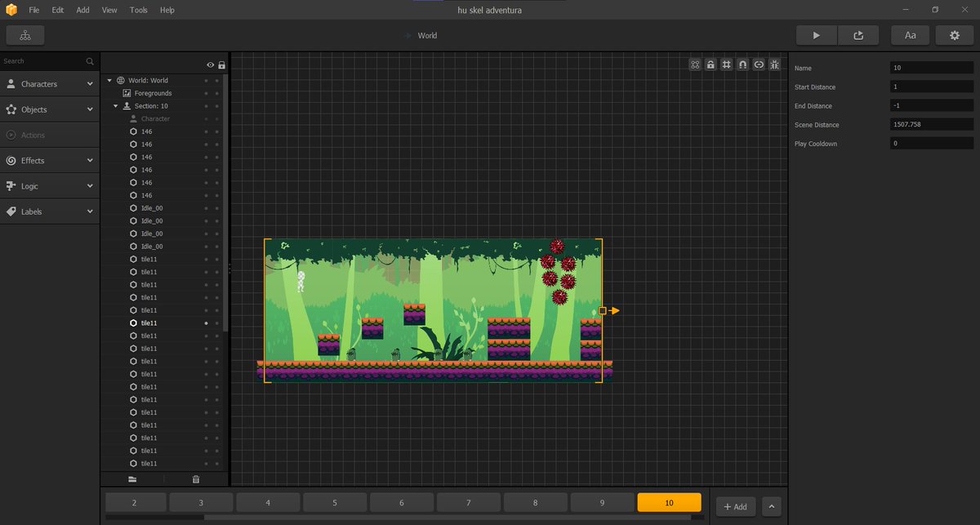Click the Scene Distance input field
The width and height of the screenshot is (980, 525).
932,125
